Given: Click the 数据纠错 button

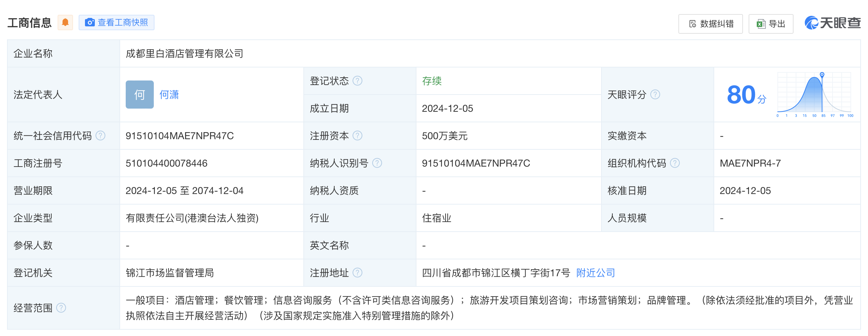Looking at the screenshot, I should coord(710,24).
